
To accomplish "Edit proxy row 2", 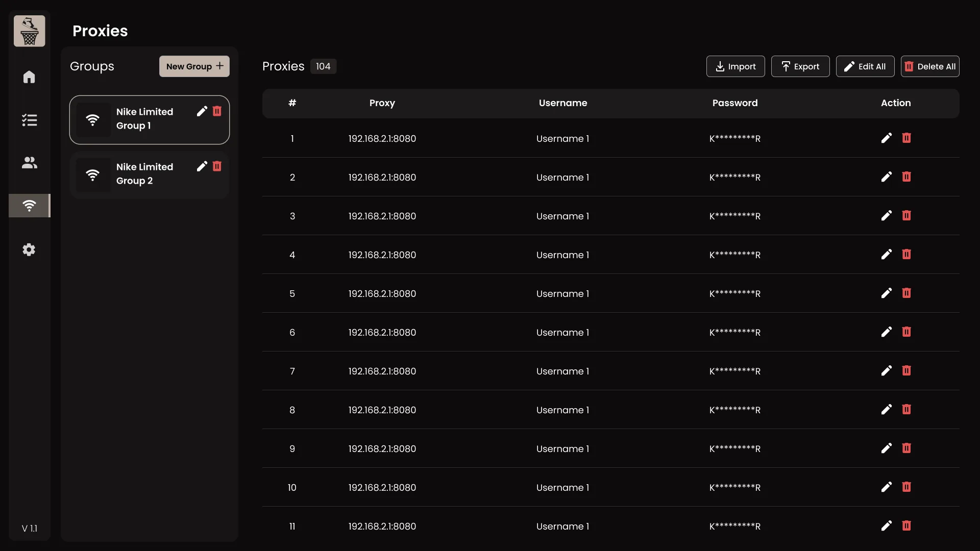I will pyautogui.click(x=887, y=177).
